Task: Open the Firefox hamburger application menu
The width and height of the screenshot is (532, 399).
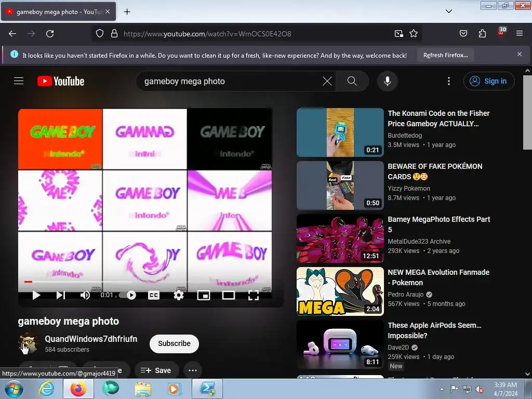Action: click(519, 34)
